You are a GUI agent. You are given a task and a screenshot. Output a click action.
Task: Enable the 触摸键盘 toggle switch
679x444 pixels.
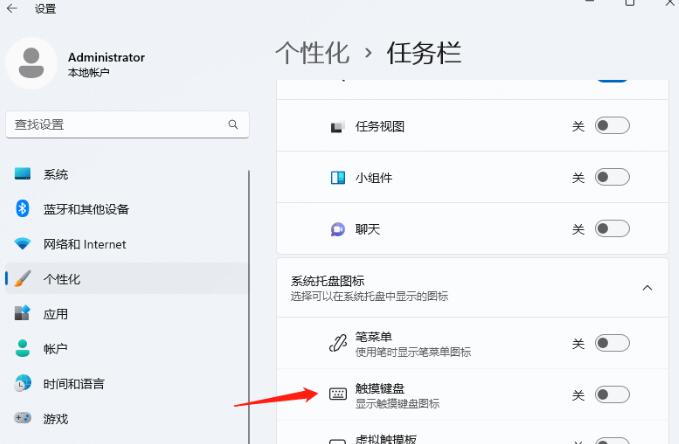pos(612,395)
